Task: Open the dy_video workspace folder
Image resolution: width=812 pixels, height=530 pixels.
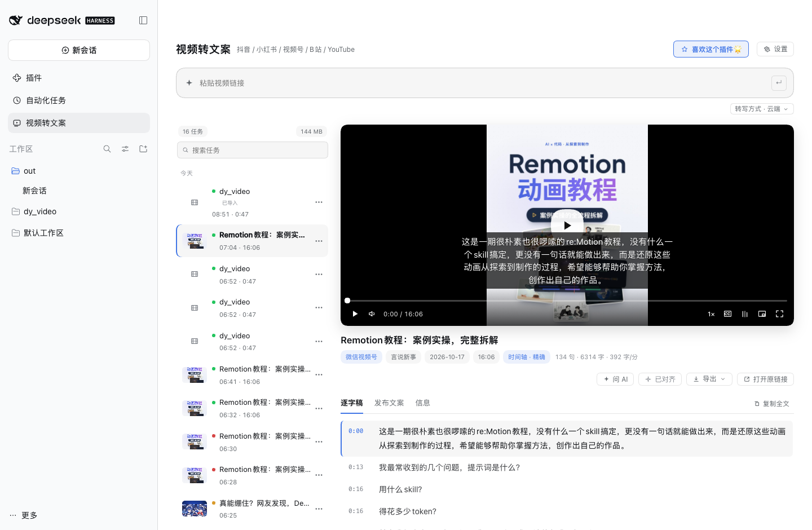Action: (x=79, y=211)
